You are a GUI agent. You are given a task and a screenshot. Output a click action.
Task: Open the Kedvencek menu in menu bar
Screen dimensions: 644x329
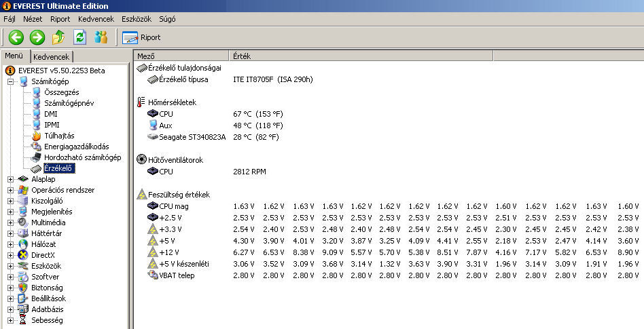[x=96, y=19]
